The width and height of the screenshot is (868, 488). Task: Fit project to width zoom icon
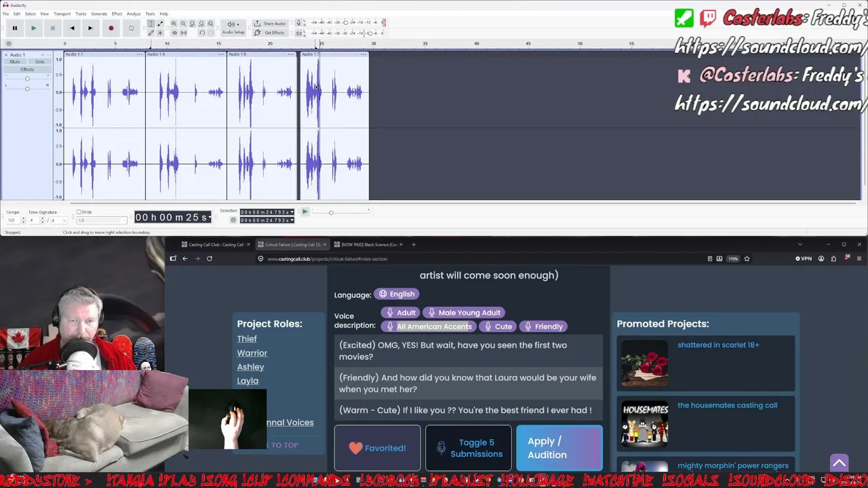tap(201, 24)
